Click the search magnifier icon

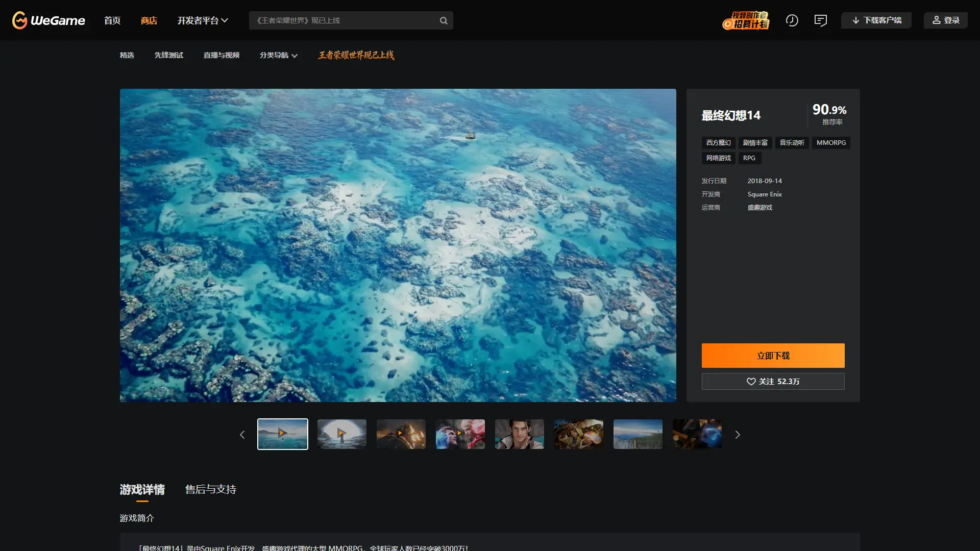pos(444,20)
